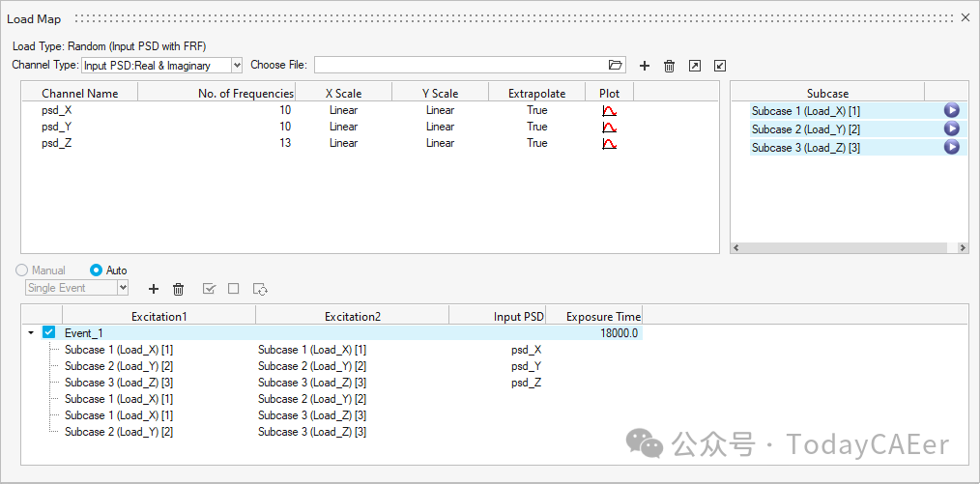Select Subcase 3 (Load_Z) [3] in Subcase list
Screen dimensions: 980x484
[x=806, y=148]
